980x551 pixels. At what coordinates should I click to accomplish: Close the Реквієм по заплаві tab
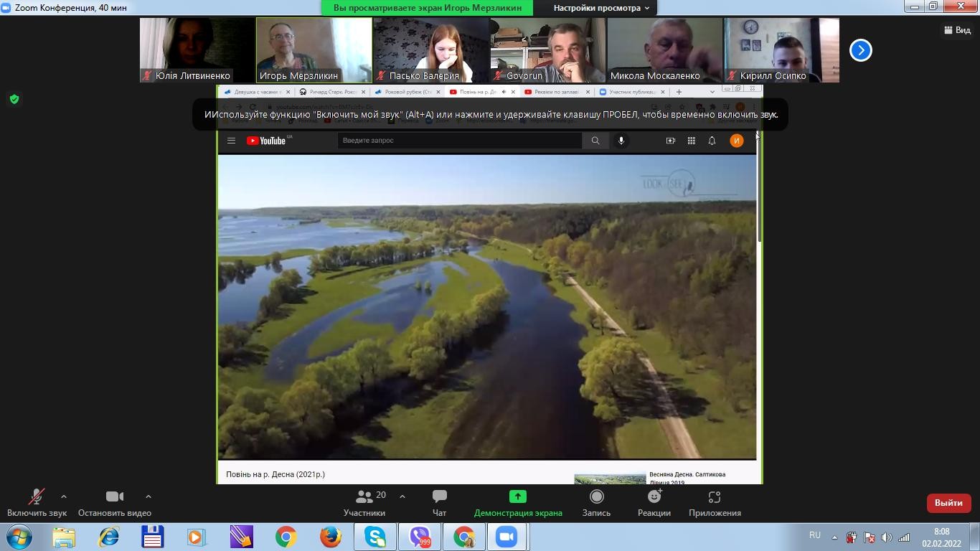pos(588,92)
